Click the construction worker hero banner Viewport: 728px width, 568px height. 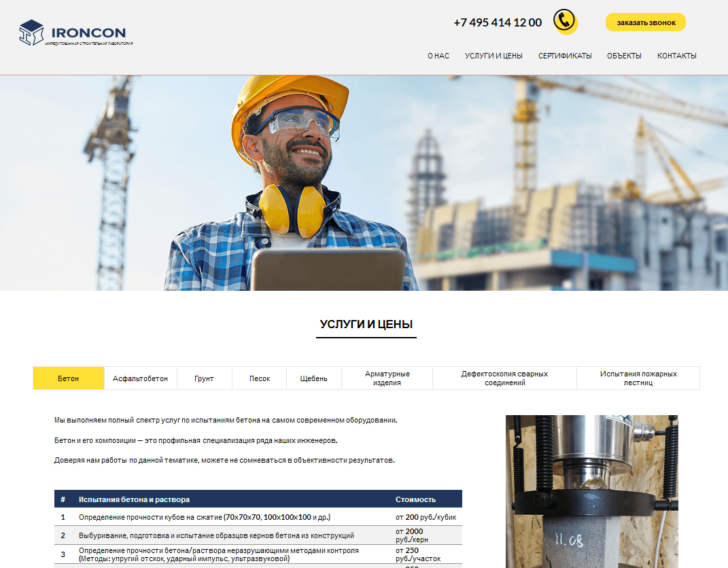tap(364, 183)
